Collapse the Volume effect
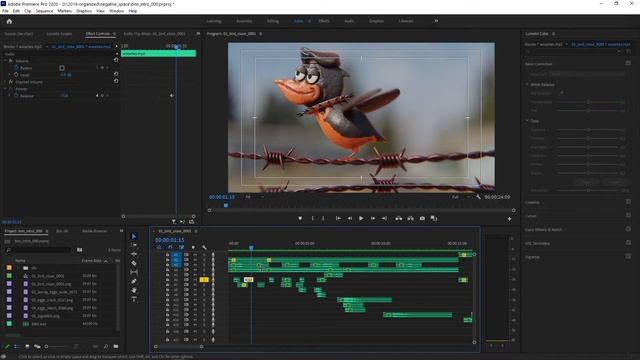 tap(5, 61)
